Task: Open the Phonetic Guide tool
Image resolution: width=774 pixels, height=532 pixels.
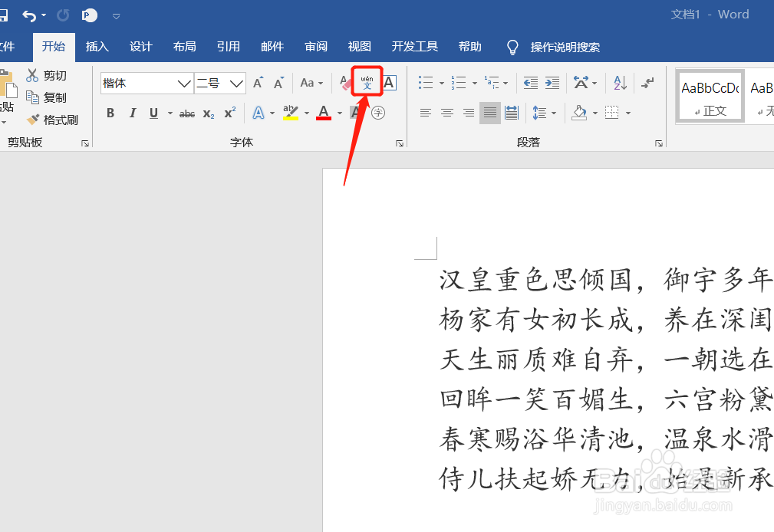Action: 365,81
